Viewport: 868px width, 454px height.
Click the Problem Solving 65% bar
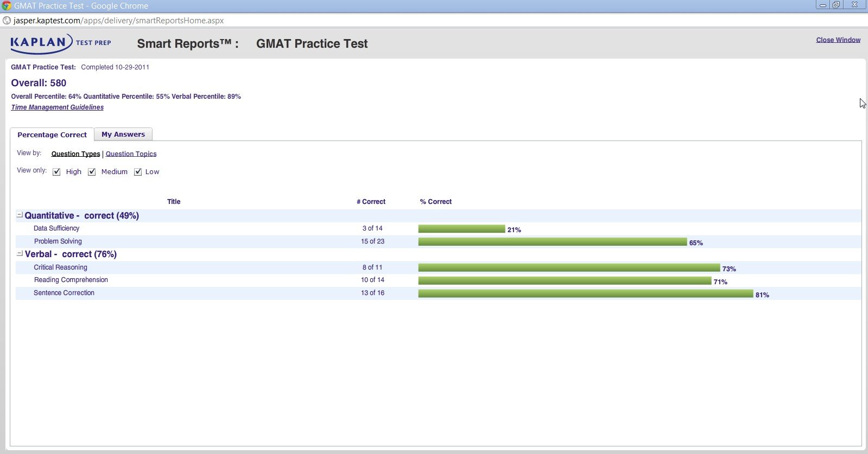click(553, 242)
